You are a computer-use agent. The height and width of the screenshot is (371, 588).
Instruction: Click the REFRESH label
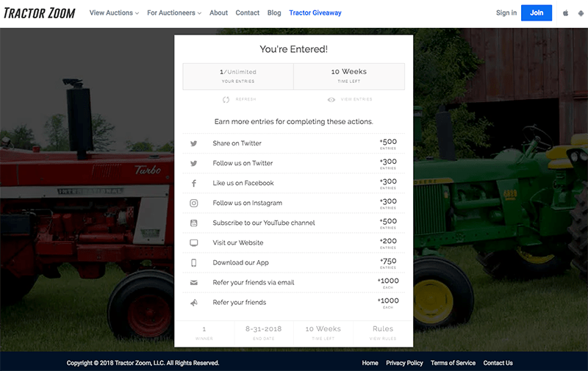245,99
